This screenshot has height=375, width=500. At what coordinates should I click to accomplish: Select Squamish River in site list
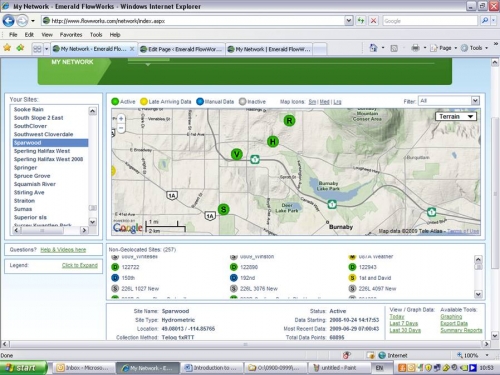[35, 184]
